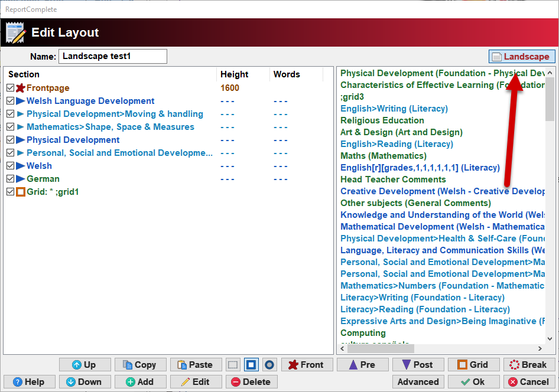559x392 pixels.
Task: Toggle the Personal, Social and Emotional Development checkbox
Action: (10, 153)
